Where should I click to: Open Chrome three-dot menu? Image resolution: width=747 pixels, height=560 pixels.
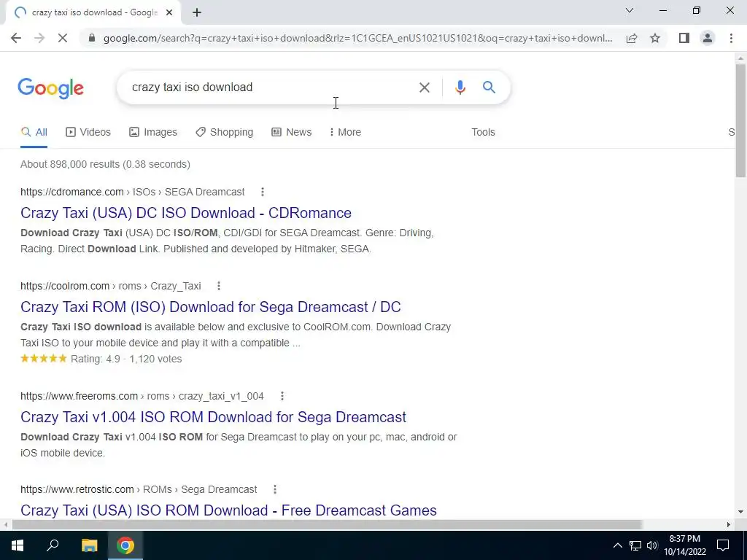point(731,38)
